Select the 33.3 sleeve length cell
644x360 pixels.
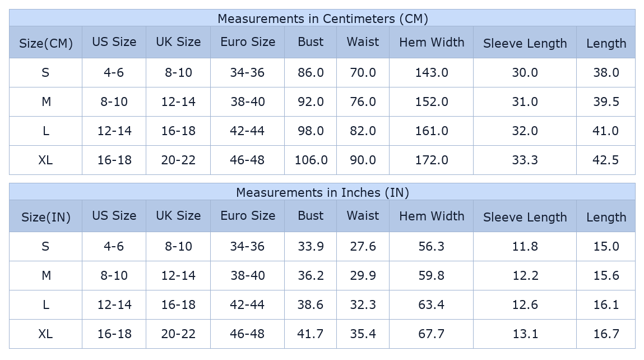[525, 160]
